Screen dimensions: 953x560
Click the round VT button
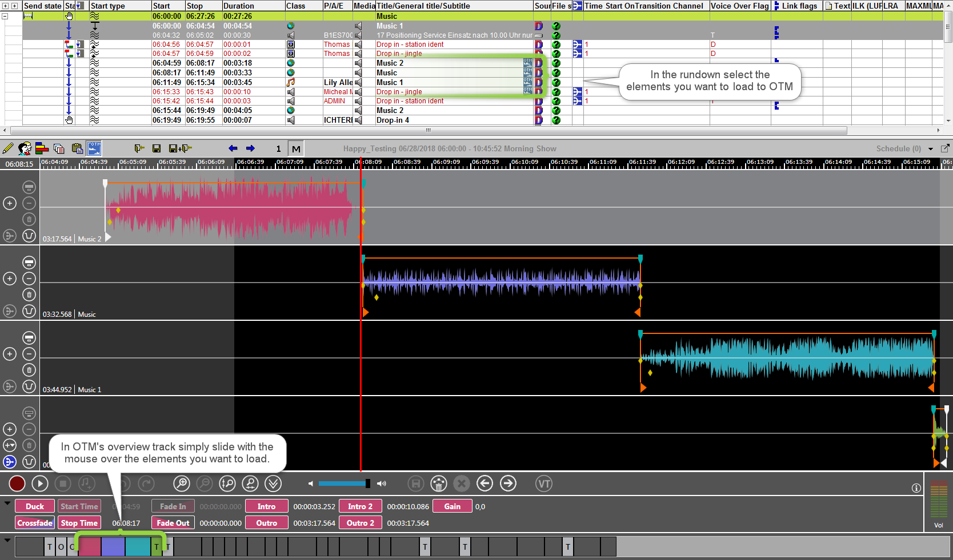tap(544, 484)
